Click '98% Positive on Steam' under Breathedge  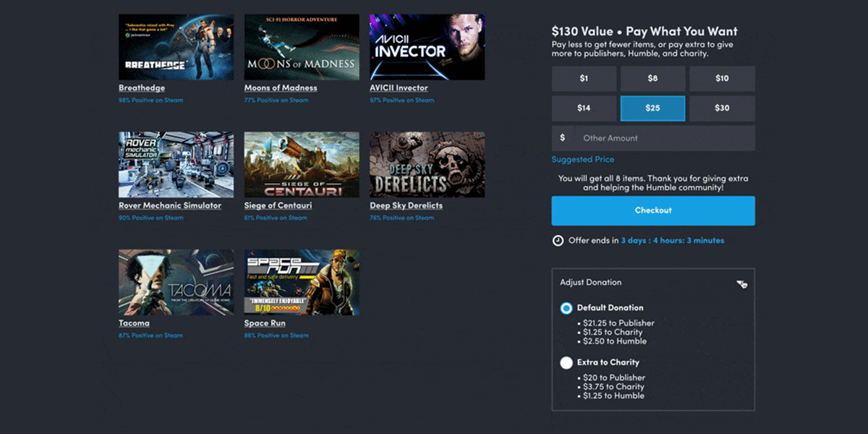coord(151,101)
